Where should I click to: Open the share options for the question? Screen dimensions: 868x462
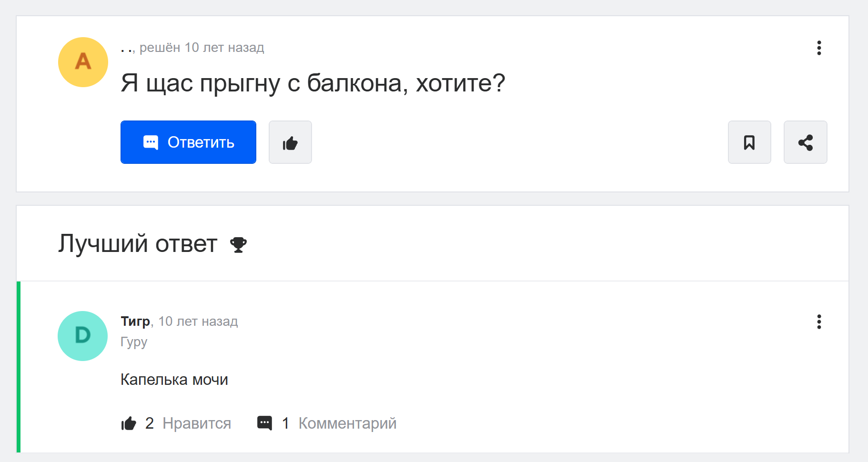[x=805, y=142]
